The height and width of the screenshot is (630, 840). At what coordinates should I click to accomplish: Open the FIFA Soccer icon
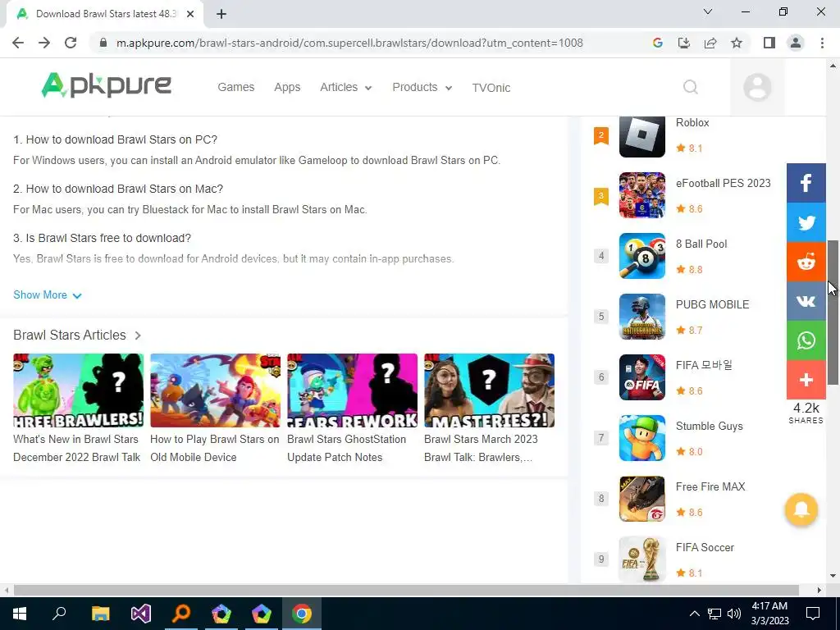point(641,559)
